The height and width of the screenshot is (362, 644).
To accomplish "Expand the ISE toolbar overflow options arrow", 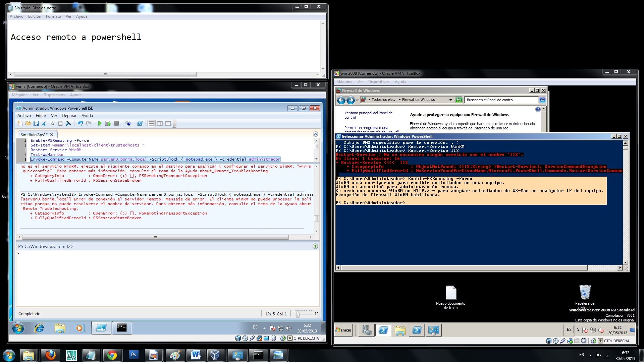I will [x=174, y=125].
